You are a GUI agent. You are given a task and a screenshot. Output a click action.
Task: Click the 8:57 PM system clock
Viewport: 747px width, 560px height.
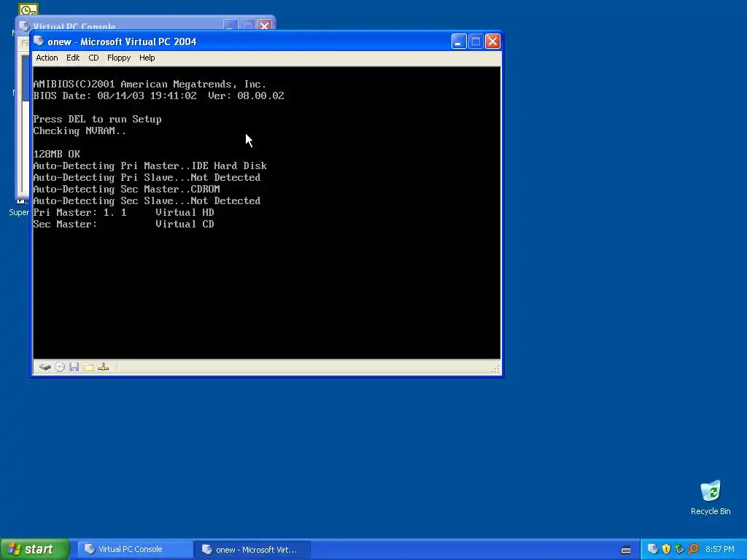(x=720, y=549)
